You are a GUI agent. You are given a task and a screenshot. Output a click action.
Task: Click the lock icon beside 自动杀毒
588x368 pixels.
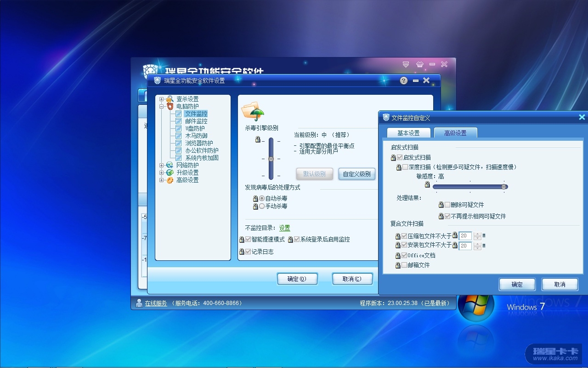coord(255,198)
